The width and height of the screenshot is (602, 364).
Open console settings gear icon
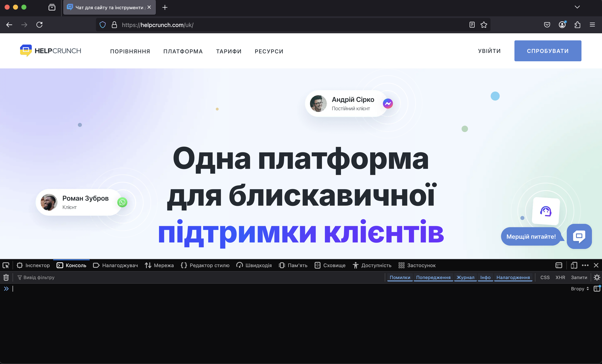click(597, 277)
